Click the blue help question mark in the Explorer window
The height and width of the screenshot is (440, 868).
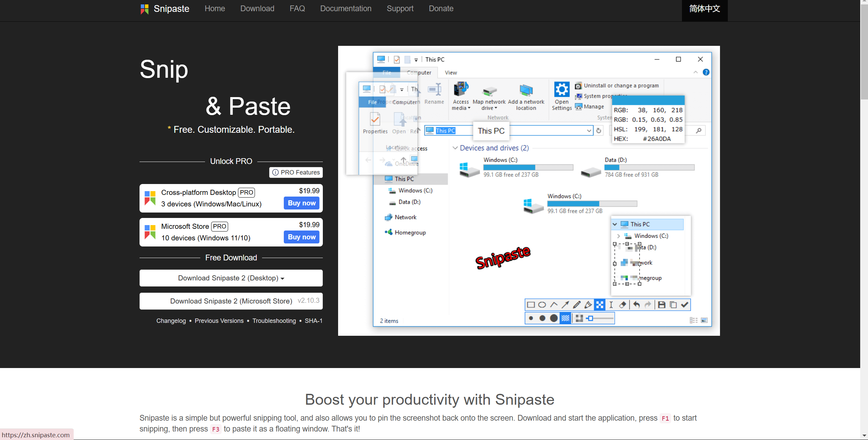point(706,72)
